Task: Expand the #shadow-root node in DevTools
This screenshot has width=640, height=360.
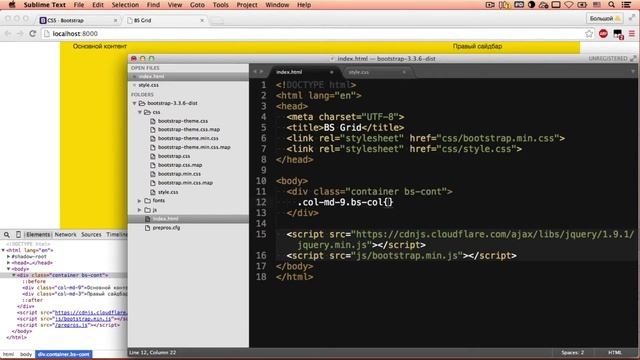Action: [9, 257]
